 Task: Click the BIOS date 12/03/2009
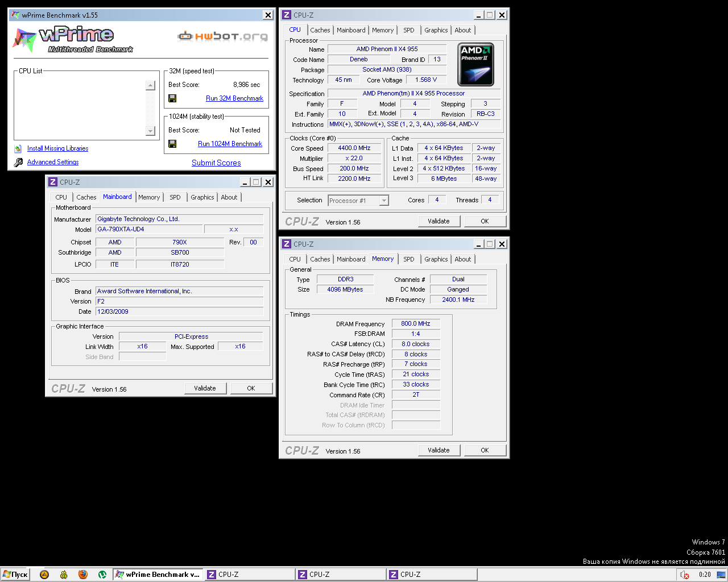(179, 311)
